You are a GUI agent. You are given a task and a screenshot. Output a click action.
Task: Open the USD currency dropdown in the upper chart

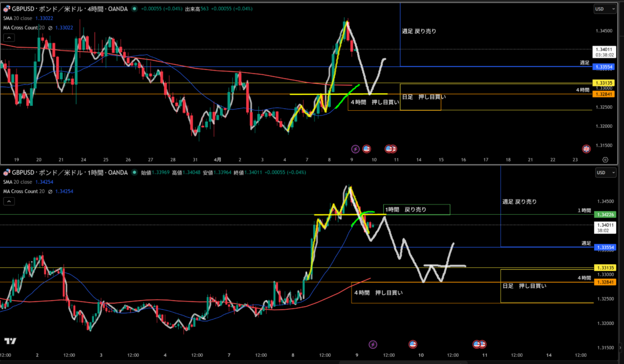click(x=603, y=9)
